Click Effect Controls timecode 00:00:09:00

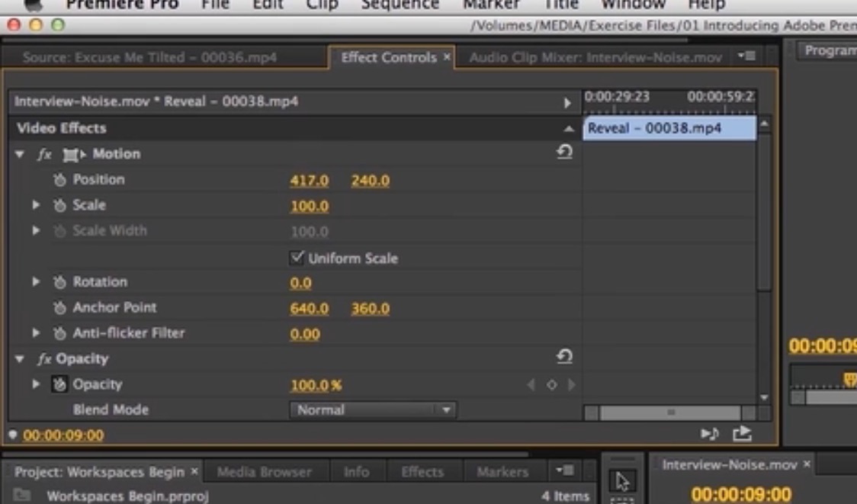tap(63, 435)
